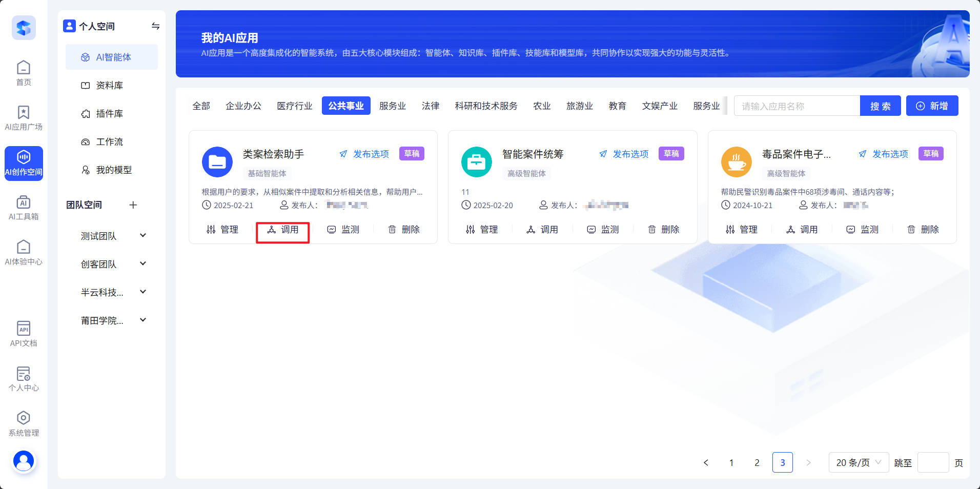
Task: Select the 旅游业 category tab
Action: 580,106
